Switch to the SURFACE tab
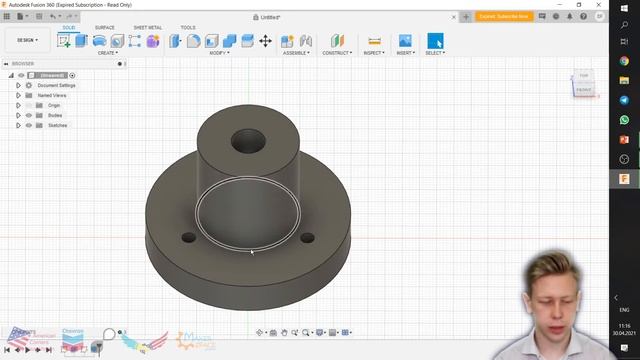 (104, 27)
